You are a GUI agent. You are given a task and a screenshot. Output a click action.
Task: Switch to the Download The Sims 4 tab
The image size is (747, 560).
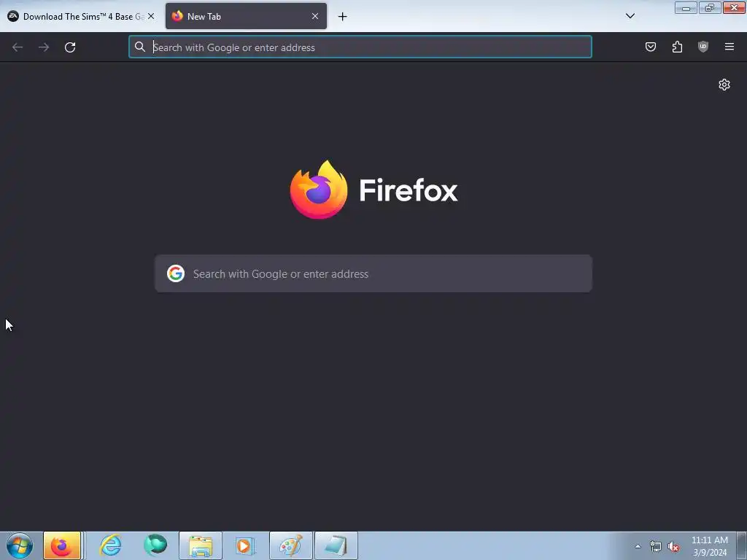point(81,16)
